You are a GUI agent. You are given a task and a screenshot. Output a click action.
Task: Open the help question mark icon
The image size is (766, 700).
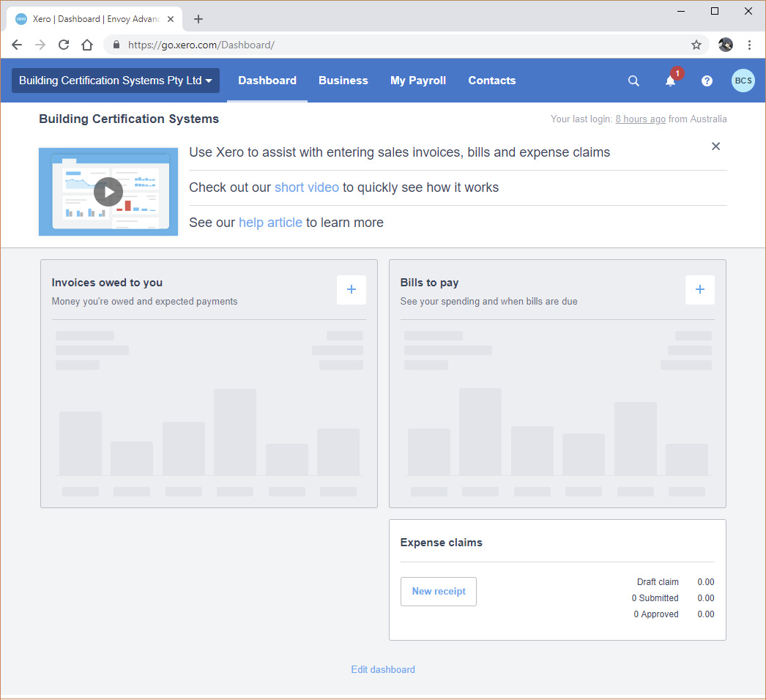[707, 81]
